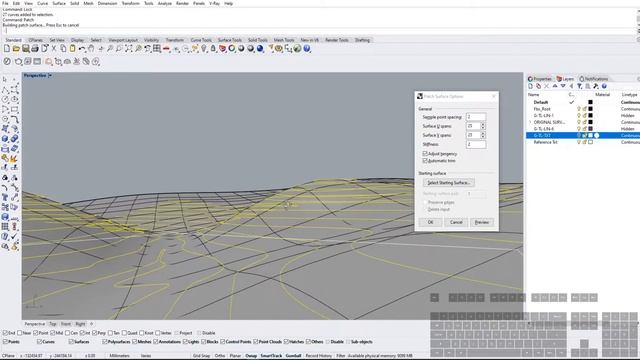Toggle visibility bulb of Fbx_Root layer
Viewport: 640px width, 360px height.
click(x=578, y=109)
